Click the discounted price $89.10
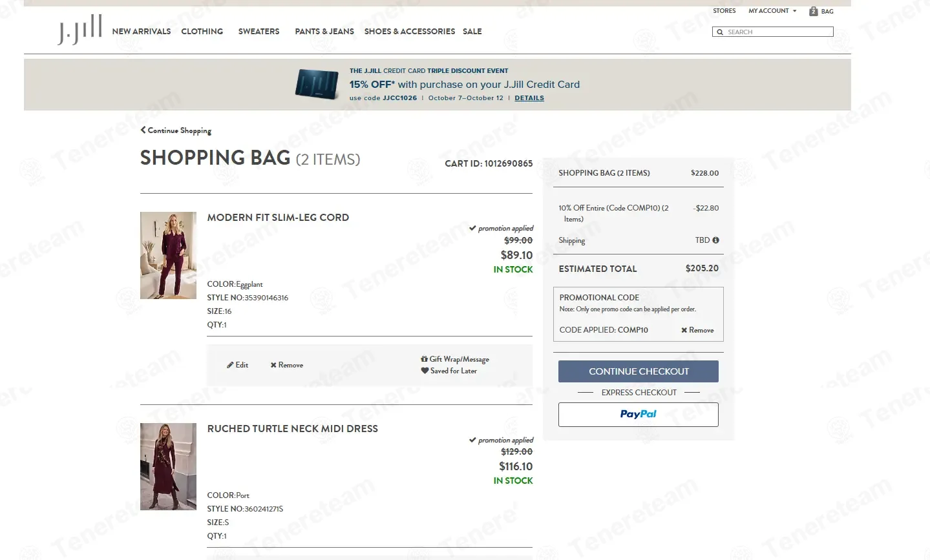The image size is (930, 560). [517, 255]
